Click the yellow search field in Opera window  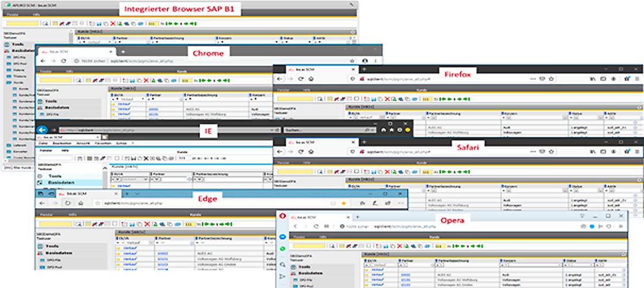309,246
